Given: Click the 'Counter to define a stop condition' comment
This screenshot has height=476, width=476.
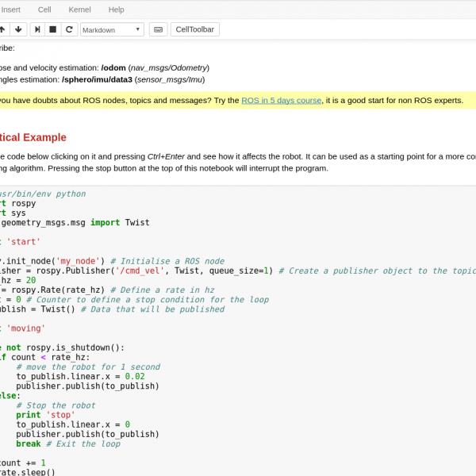Looking at the screenshot, I should [148, 300].
